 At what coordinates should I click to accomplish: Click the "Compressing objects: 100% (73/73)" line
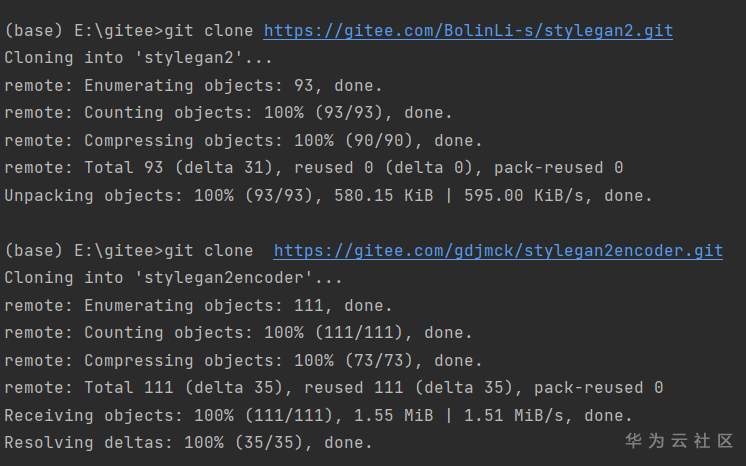(x=243, y=360)
